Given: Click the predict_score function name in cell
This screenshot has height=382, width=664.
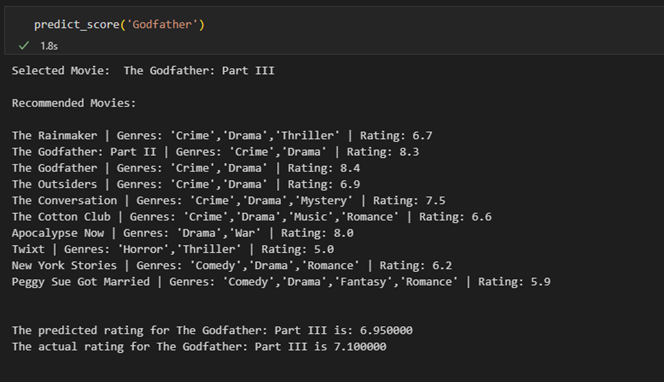Looking at the screenshot, I should tap(77, 25).
